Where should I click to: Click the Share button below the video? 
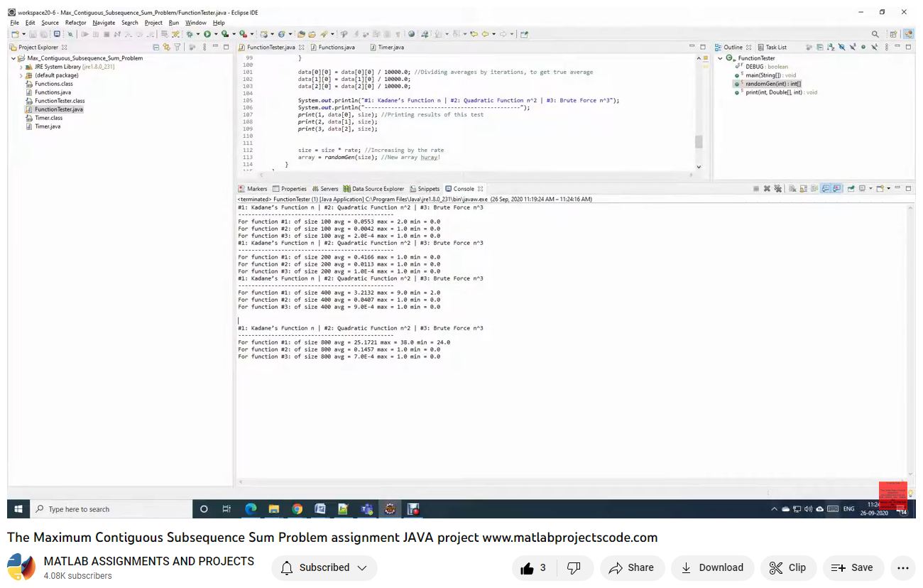pos(631,567)
